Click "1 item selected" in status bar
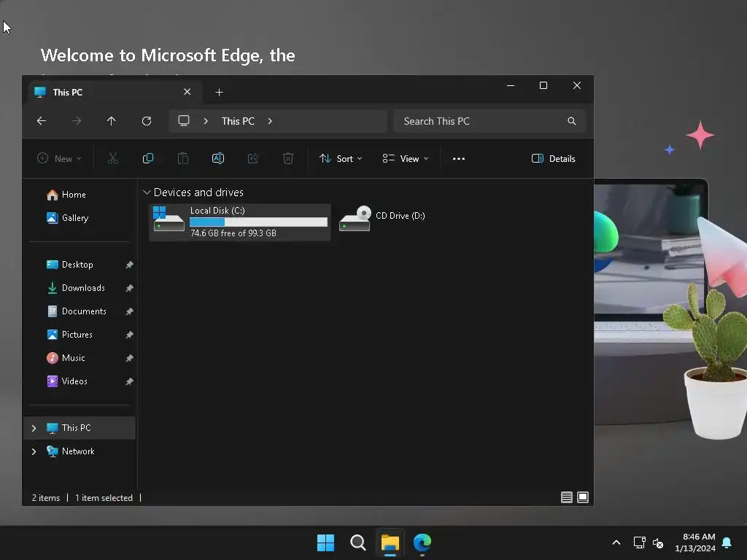Image resolution: width=747 pixels, height=560 pixels. [104, 497]
